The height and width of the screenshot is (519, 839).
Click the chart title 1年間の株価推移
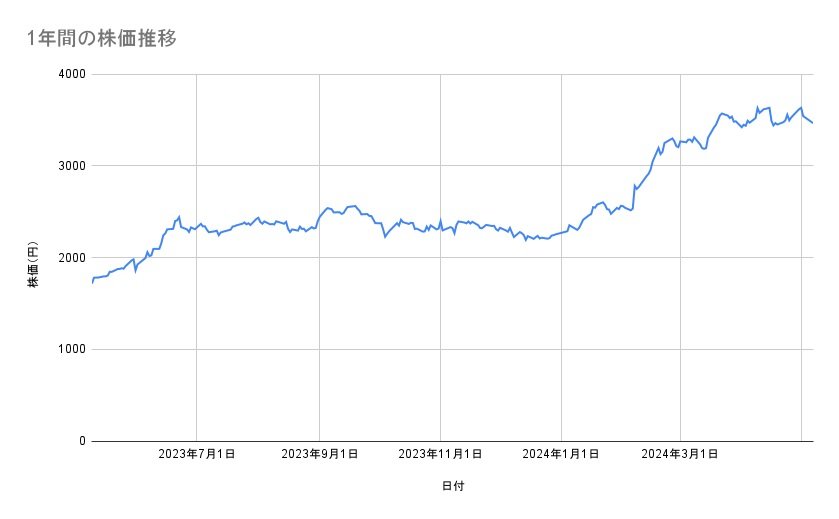click(x=103, y=38)
